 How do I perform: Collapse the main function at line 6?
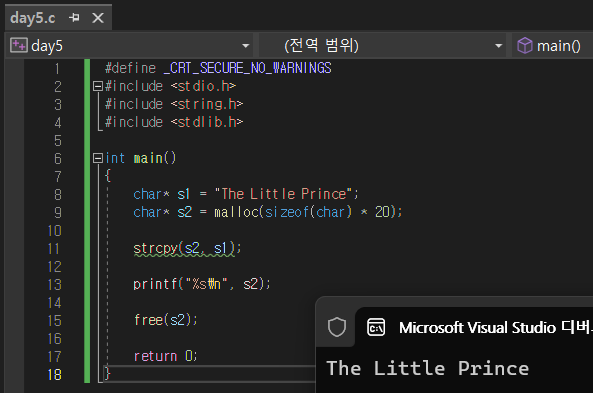[98, 158]
